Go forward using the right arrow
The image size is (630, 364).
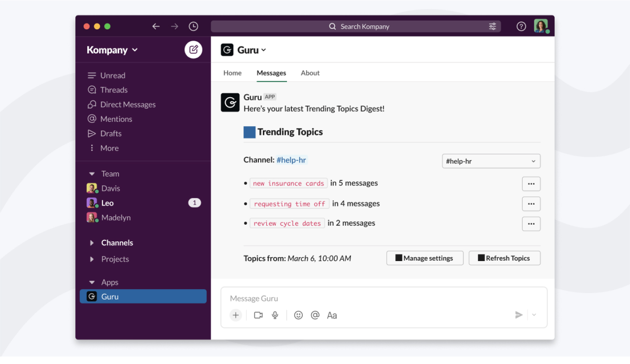click(x=174, y=26)
